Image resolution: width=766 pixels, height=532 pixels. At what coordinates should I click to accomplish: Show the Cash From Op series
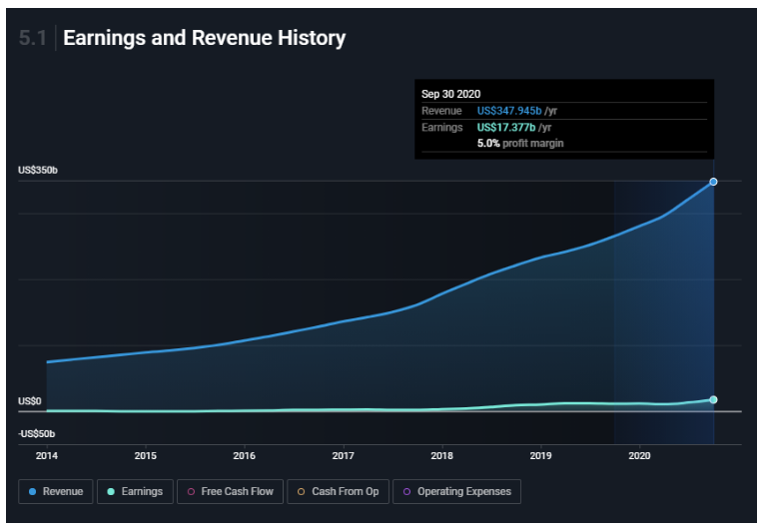[x=338, y=491]
